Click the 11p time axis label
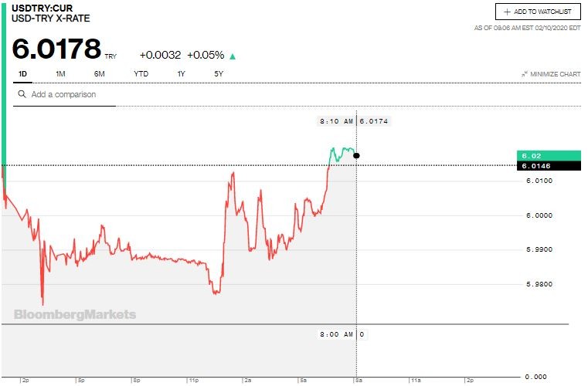Screen dimensions: 588x386 [192, 380]
